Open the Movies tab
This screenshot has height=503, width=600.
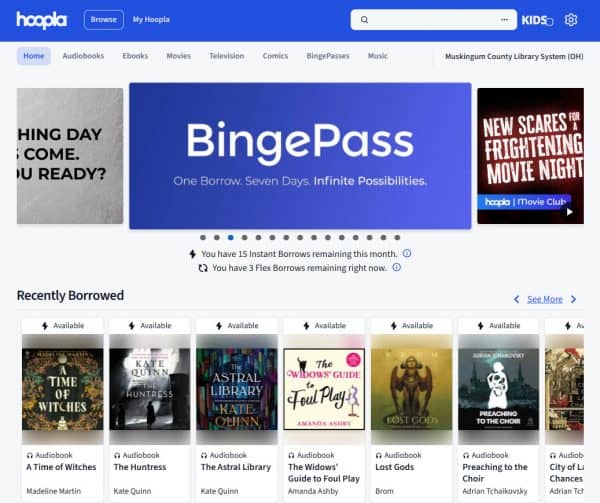(x=178, y=56)
